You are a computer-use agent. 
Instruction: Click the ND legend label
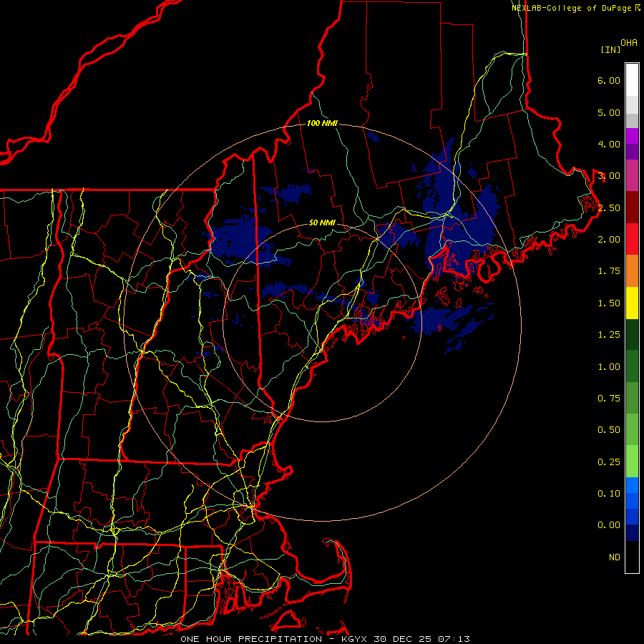point(615,557)
